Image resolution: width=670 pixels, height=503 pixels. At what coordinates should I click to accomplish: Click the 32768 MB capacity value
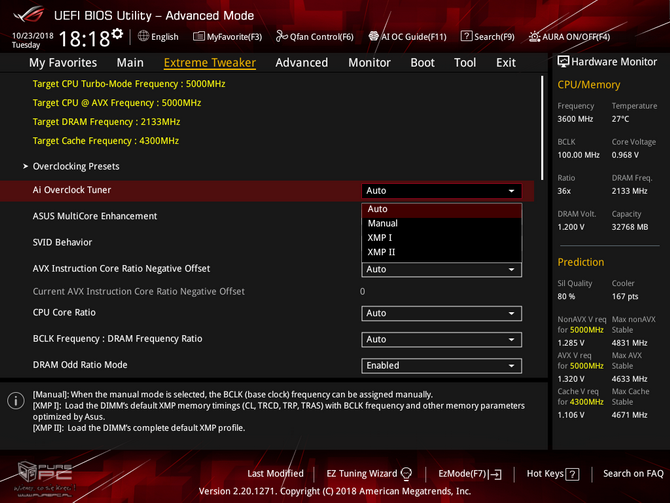630,227
